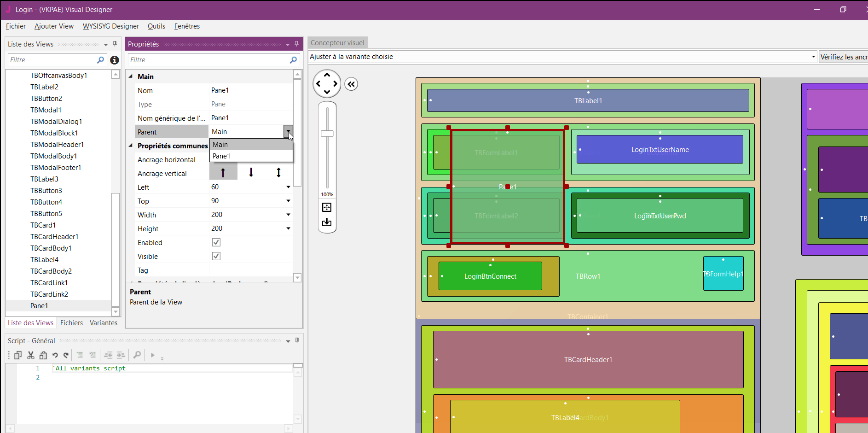Toggle the Enabled checkbox
The width and height of the screenshot is (868, 433).
216,242
